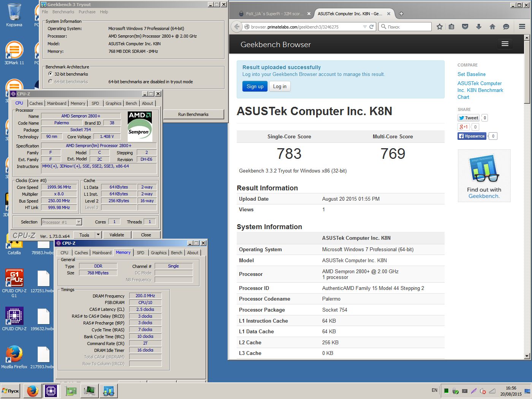Click CPU-Z chip icon in taskbar
This screenshot has height=399, width=532.
[x=51, y=391]
